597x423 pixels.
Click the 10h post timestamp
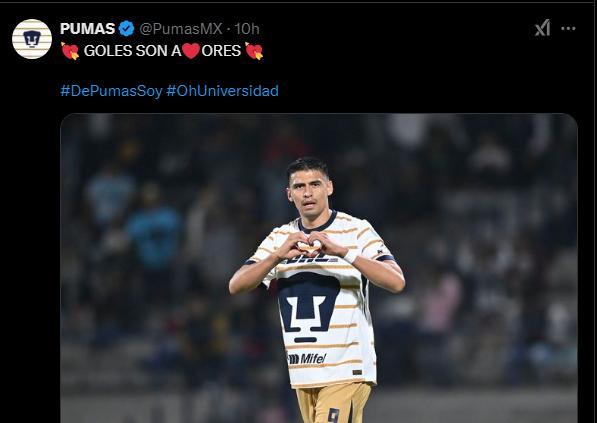[x=247, y=29]
